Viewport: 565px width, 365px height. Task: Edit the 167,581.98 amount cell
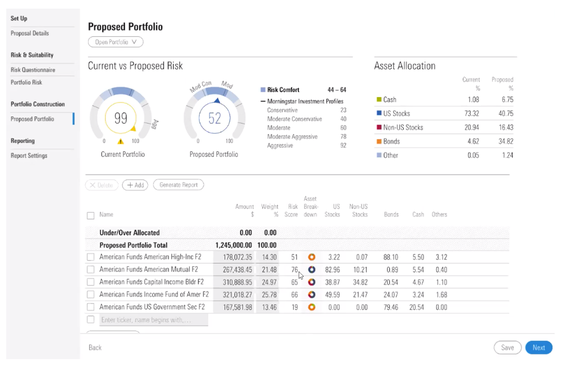tap(233, 307)
